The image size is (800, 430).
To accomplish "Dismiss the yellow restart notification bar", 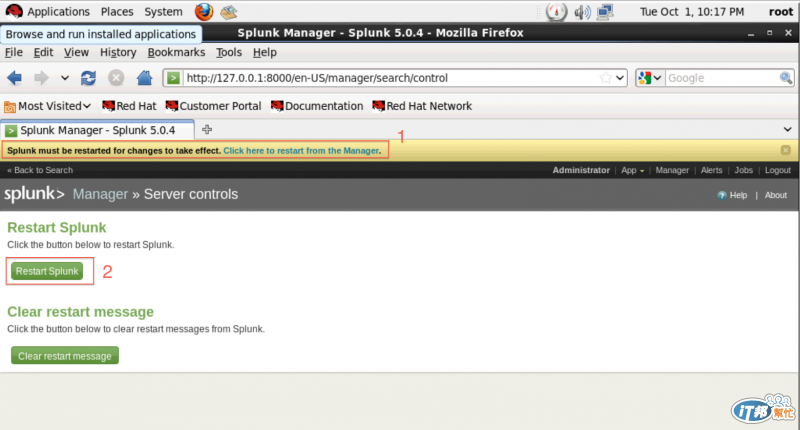I will click(786, 150).
